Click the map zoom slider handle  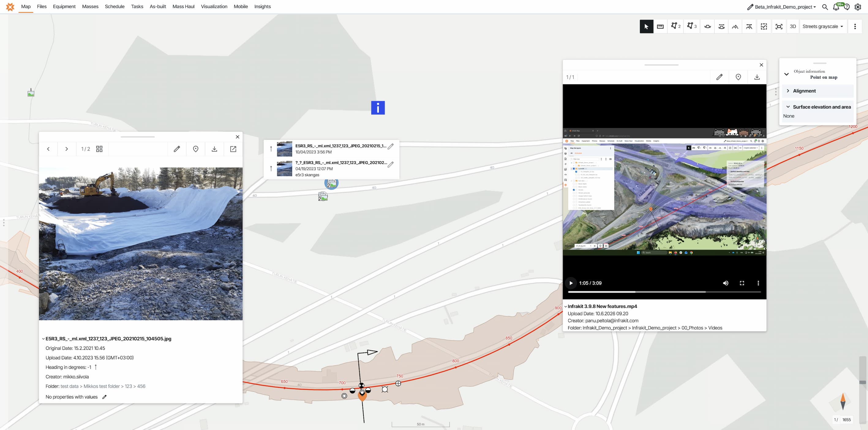tap(862, 382)
